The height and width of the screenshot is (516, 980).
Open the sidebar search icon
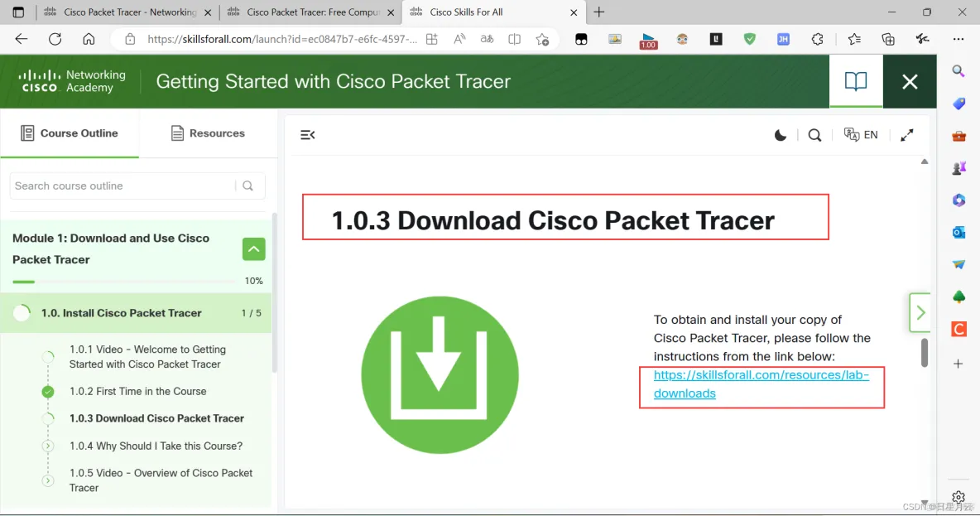[958, 70]
